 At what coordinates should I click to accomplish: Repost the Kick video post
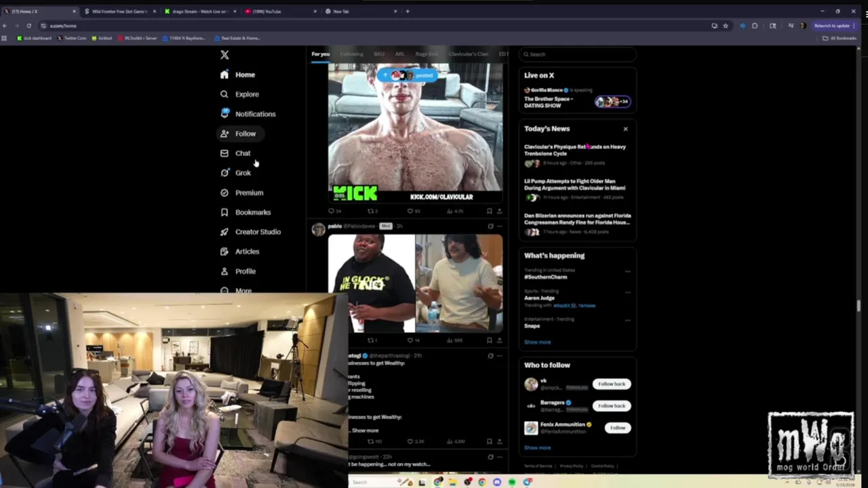tap(372, 211)
